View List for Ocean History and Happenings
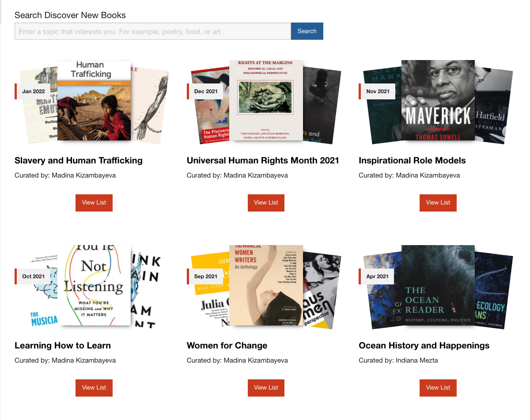530x420 pixels. click(x=438, y=388)
